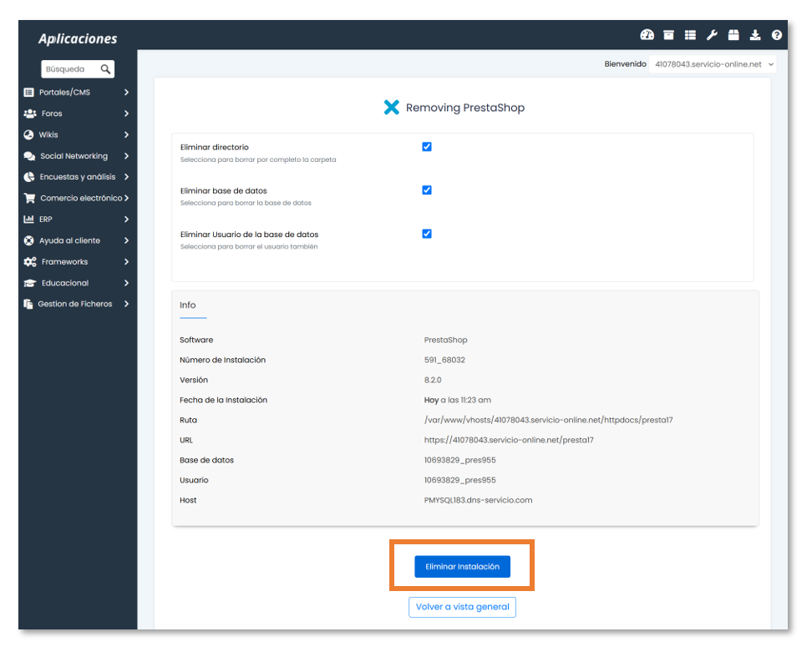Click Base de datos value 10693829_pres955
Image resolution: width=812 pixels, height=657 pixels.
(x=459, y=461)
